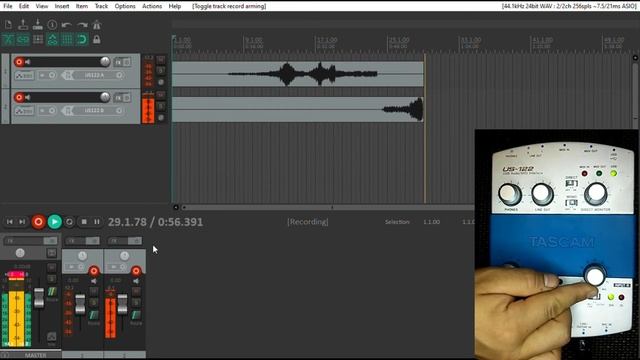The image size is (640, 360).
Task: Disarm track 2 record button in the mixer
Action: point(136,271)
